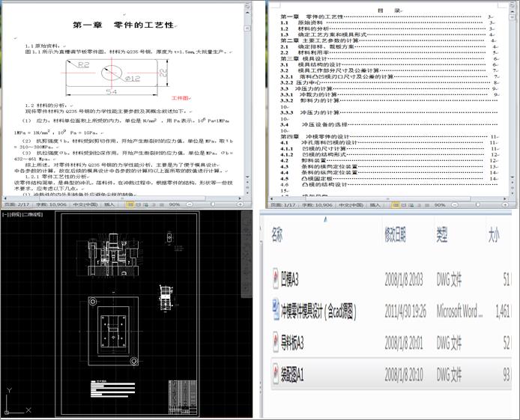Viewport: 520px width, 420px height.
Task: Sort files by 类型 column
Action: (x=442, y=236)
